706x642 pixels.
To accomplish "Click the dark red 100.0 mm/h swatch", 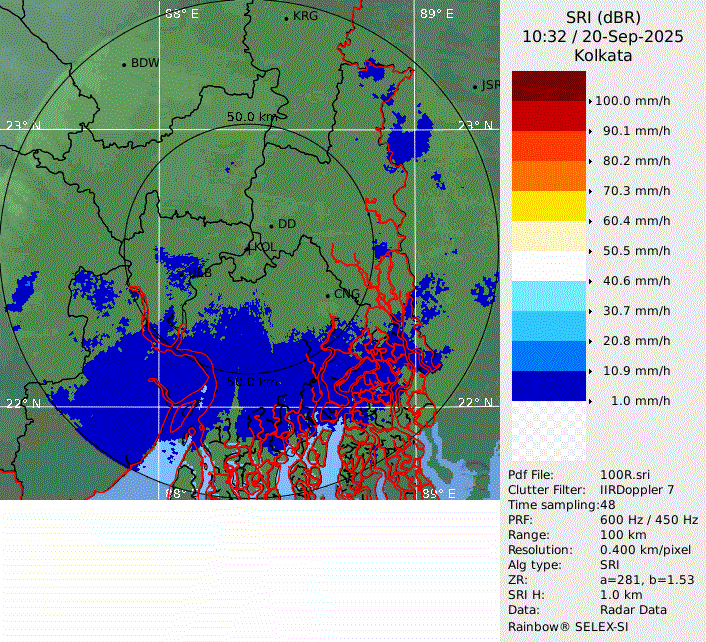I will [548, 86].
